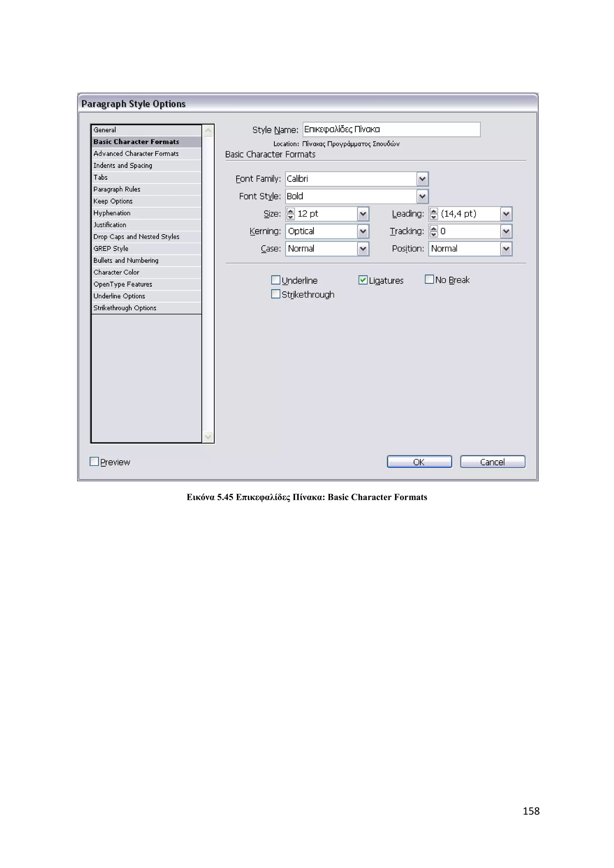Image resolution: width=614 pixels, height=868 pixels.
Task: Click the Tracking stepper arrows
Action: click(434, 231)
